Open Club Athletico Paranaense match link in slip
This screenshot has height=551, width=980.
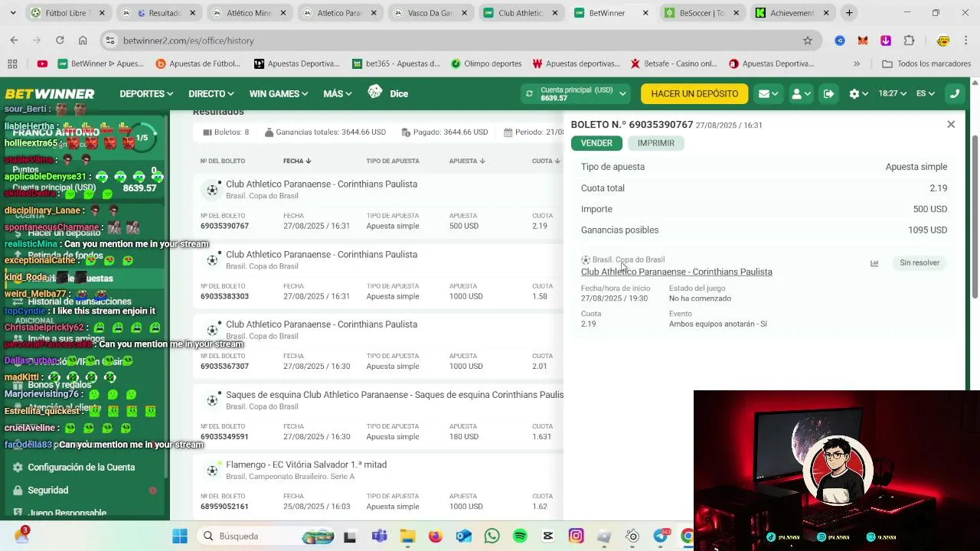tap(676, 272)
